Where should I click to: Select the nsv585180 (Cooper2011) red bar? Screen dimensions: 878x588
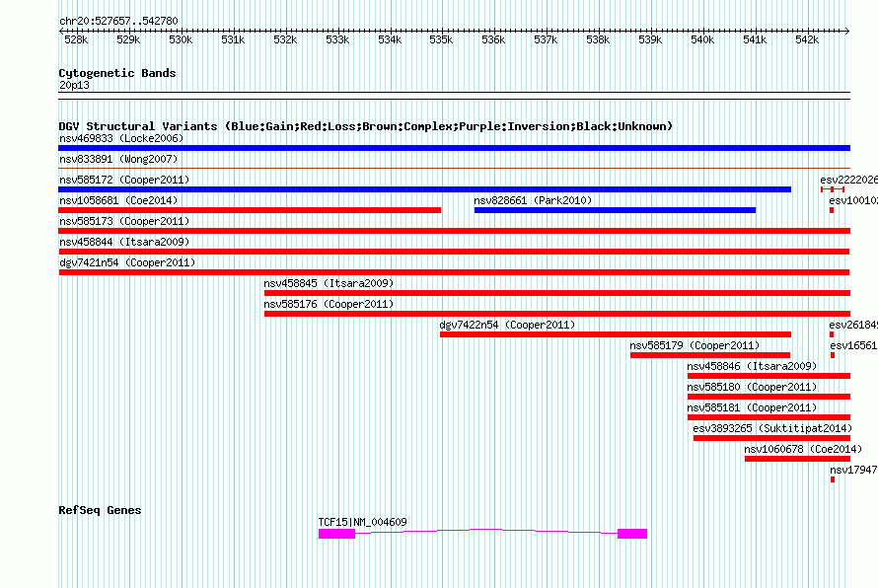768,397
